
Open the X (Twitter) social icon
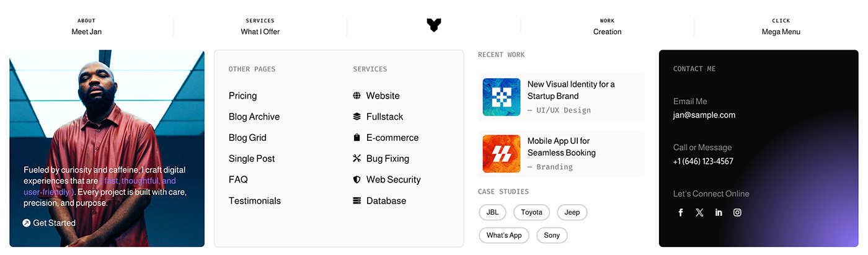[x=699, y=212]
